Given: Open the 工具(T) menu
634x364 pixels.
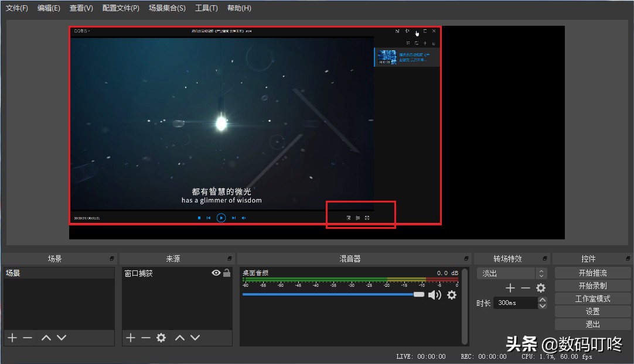Looking at the screenshot, I should [206, 8].
